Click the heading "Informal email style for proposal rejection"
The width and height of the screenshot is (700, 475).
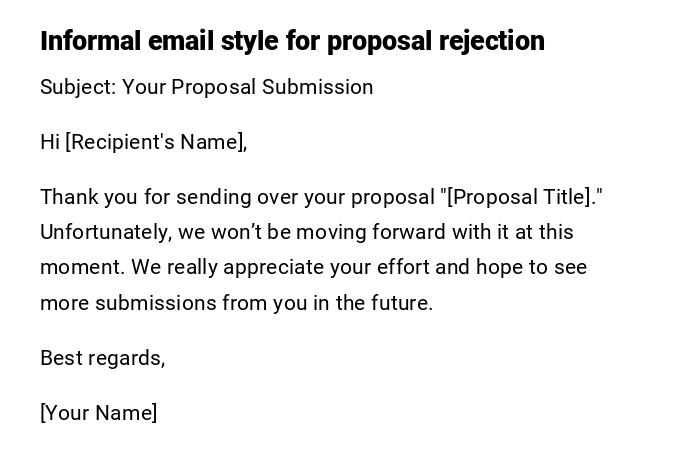292,41
